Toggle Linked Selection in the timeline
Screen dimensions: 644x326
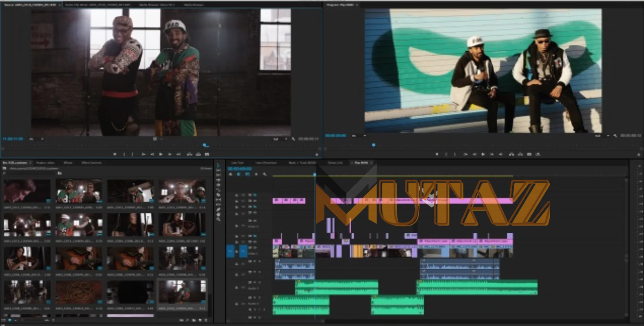tap(247, 174)
